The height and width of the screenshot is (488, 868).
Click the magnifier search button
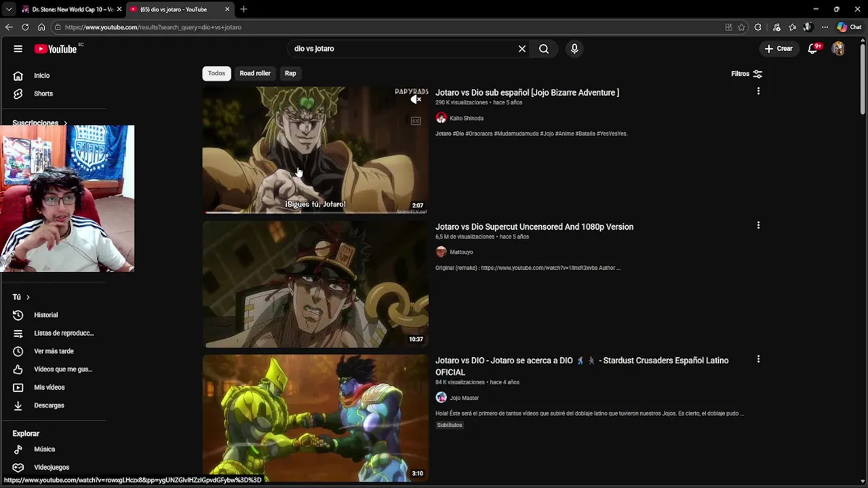544,49
